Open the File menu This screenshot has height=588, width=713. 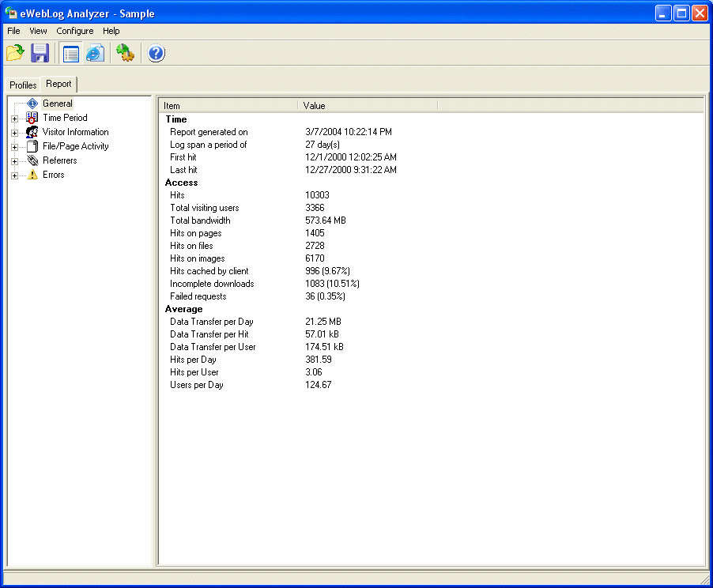pos(13,31)
